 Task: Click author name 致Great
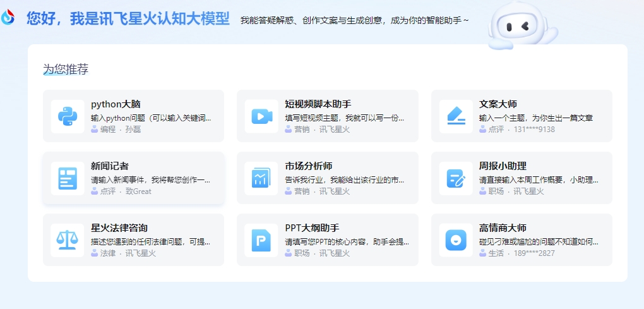(138, 191)
